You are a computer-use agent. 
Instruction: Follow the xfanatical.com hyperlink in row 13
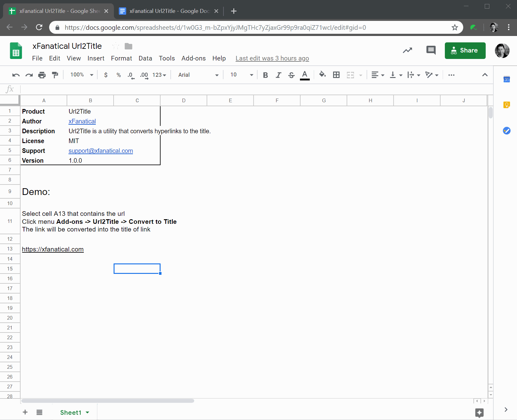click(52, 249)
